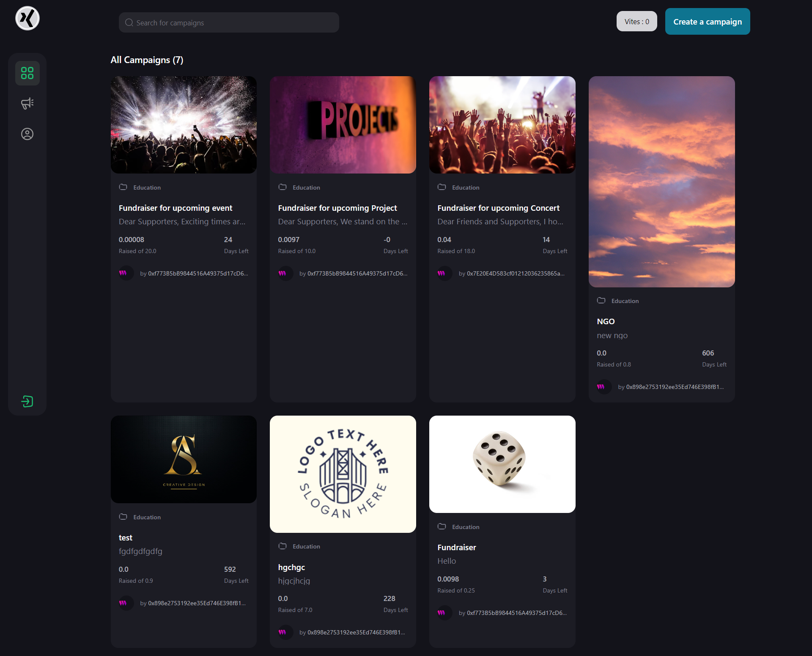The image size is (812, 656).
Task: Click the folder icon on the NGO card
Action: click(x=601, y=300)
